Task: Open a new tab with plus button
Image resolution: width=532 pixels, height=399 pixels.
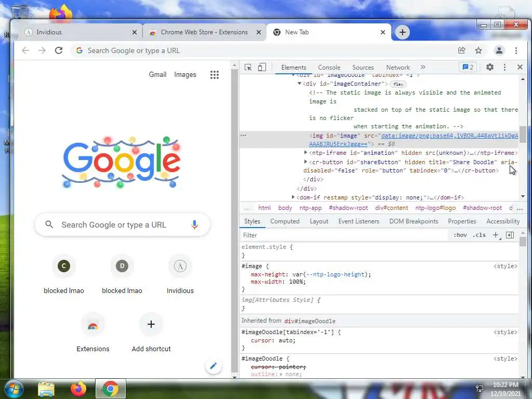Action: pos(403,32)
